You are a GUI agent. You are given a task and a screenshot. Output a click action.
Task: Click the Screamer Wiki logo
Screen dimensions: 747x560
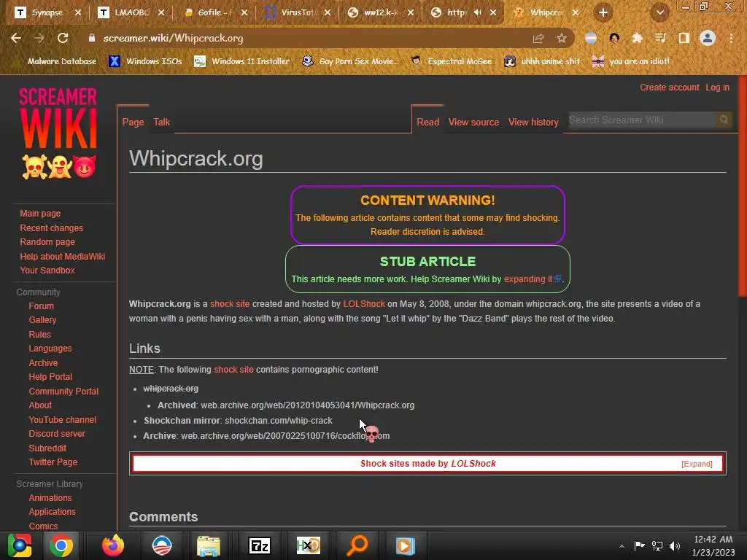tap(58, 133)
